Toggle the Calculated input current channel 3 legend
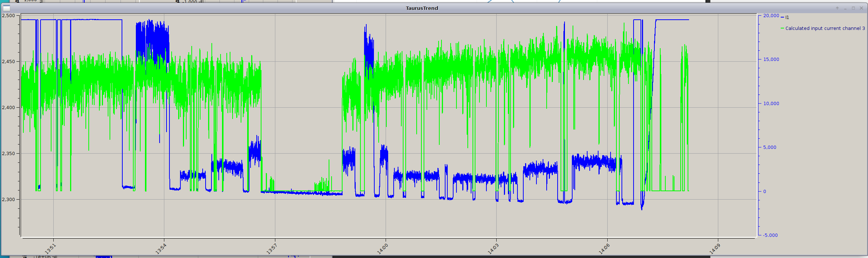The width and height of the screenshot is (868, 258). 825,28
